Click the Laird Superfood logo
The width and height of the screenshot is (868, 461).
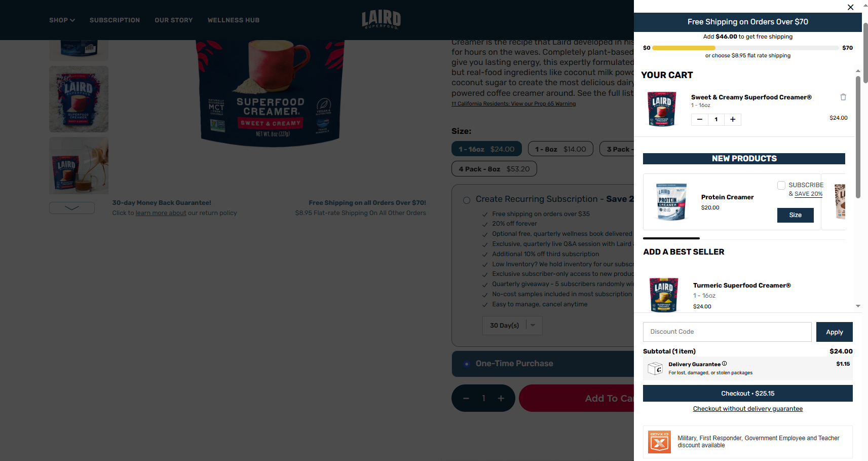[x=381, y=20]
